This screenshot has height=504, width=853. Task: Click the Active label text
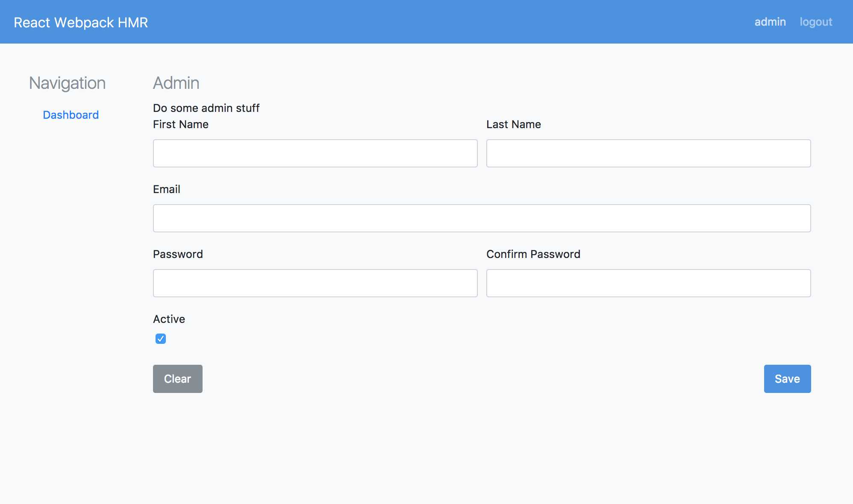coord(169,319)
